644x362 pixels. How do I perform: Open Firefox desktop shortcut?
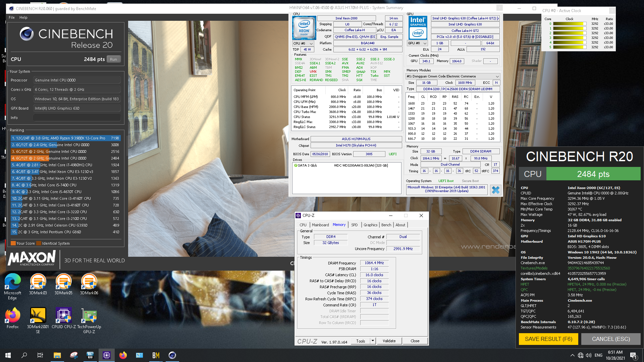(x=12, y=316)
